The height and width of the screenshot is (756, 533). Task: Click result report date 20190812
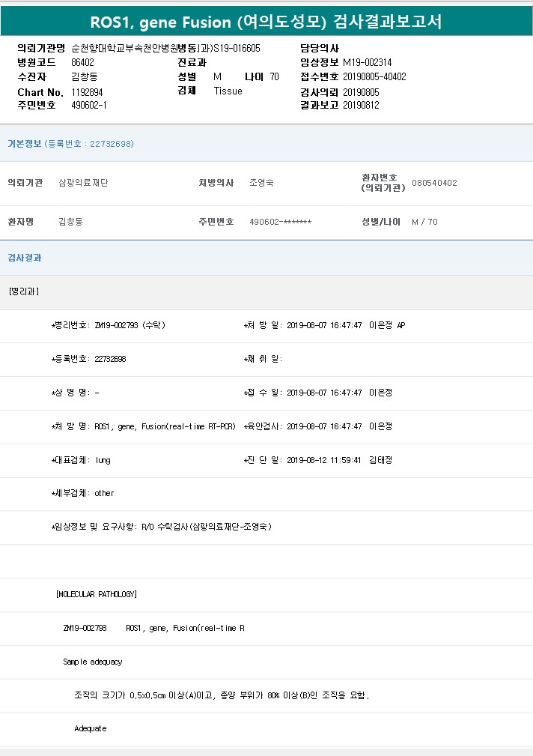click(x=361, y=105)
